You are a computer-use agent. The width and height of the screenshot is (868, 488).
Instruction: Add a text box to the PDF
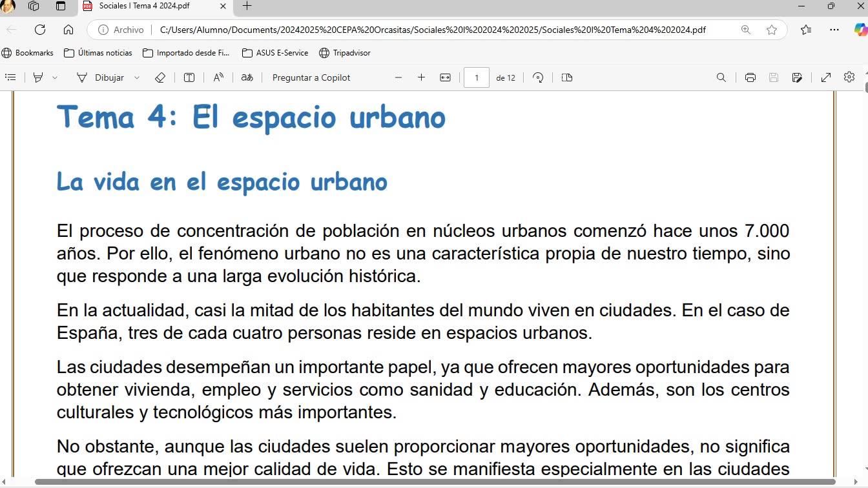[x=189, y=77]
